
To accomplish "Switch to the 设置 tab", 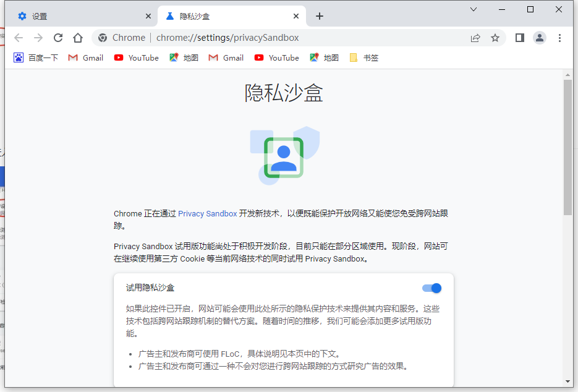I will point(81,16).
